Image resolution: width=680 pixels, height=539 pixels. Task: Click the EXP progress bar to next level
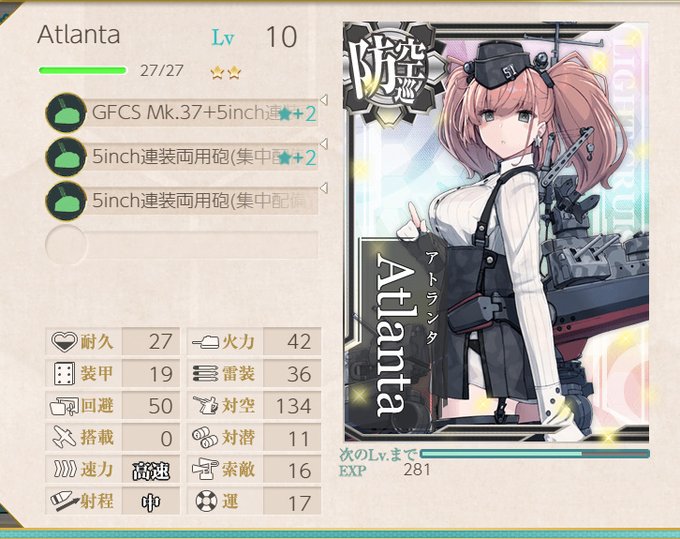click(x=535, y=454)
